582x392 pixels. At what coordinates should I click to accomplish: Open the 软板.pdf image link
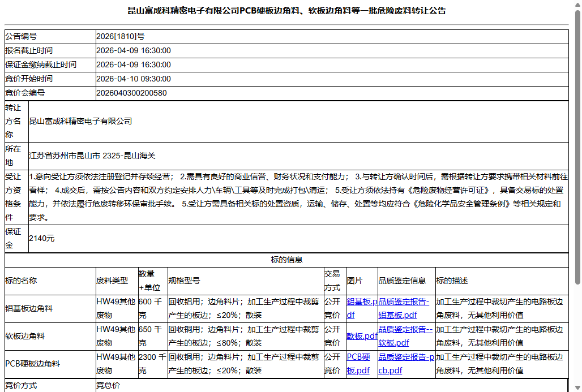[361, 335]
